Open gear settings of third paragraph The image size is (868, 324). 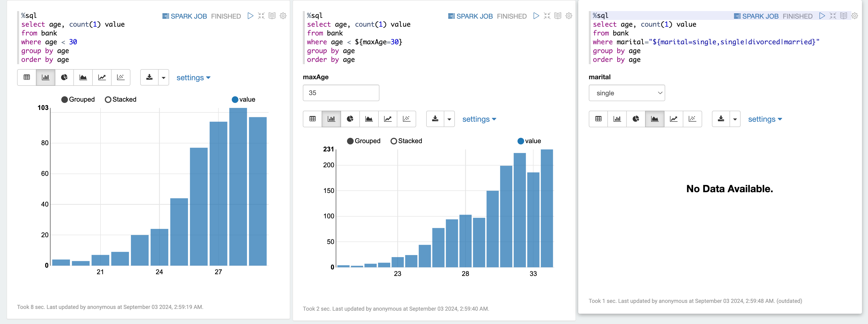(x=854, y=16)
